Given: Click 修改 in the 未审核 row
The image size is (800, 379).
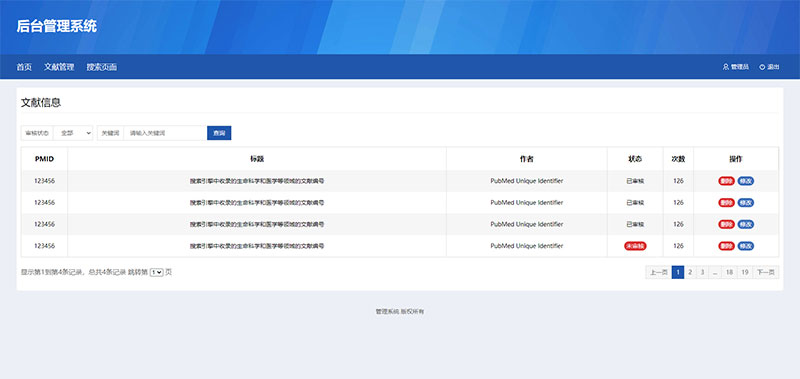Looking at the screenshot, I should [745, 246].
